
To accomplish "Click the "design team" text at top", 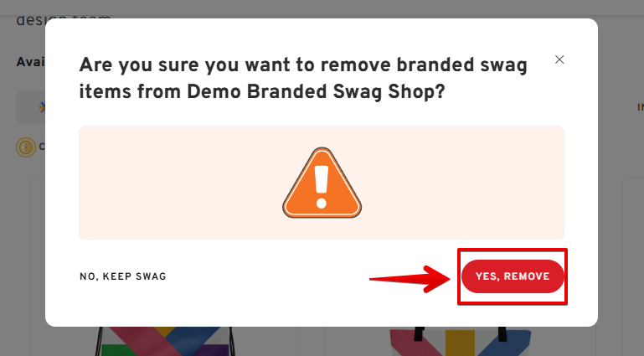I will (x=63, y=17).
